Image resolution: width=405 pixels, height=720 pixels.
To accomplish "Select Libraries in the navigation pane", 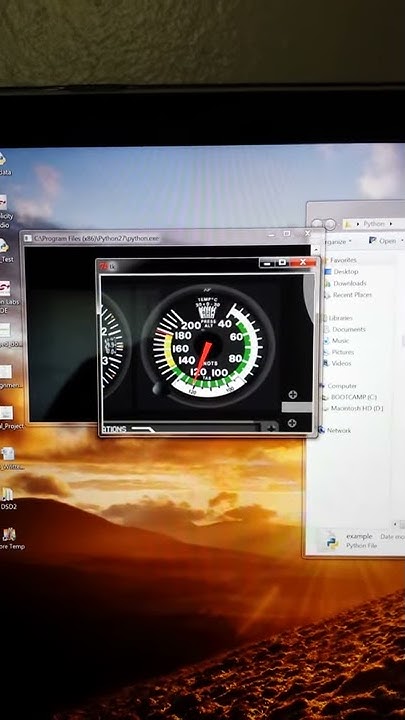I will tap(341, 318).
